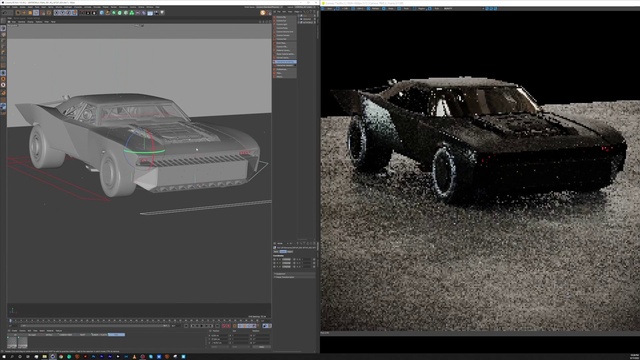Select the first material thumbnail
Viewport: 640px width, 360px height.
click(12, 342)
